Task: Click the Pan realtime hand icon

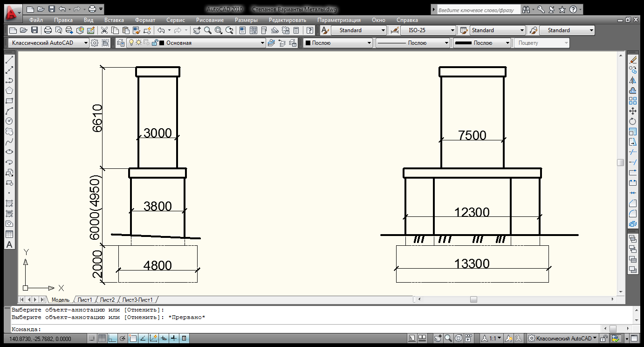Action: click(x=197, y=30)
